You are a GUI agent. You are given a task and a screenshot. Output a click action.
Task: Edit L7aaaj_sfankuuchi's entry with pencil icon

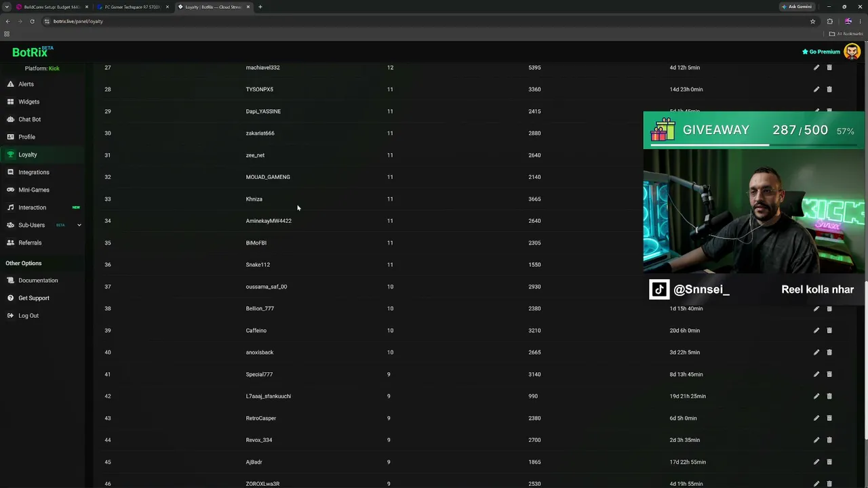point(816,396)
